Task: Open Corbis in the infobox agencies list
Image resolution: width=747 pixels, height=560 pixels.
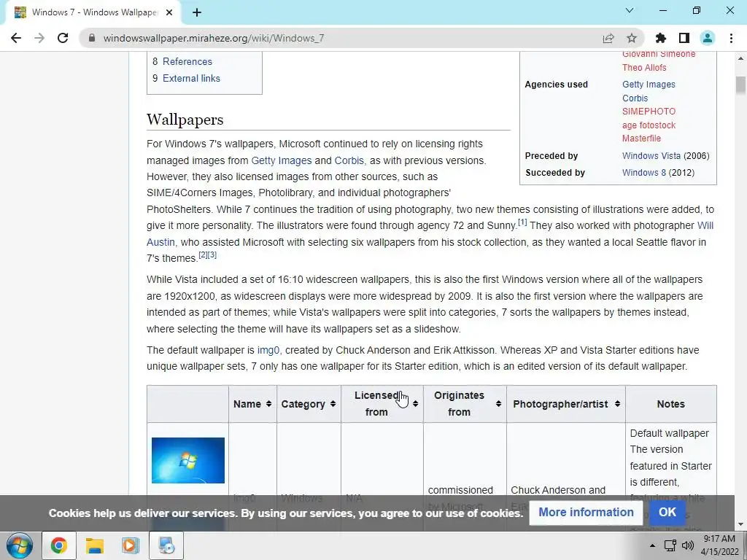Action: click(x=635, y=98)
